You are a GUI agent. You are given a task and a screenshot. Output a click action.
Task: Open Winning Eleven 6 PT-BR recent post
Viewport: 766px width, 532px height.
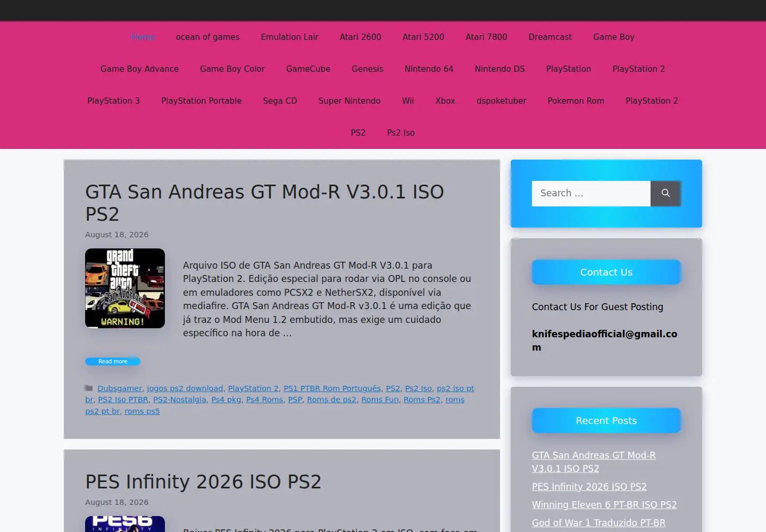click(604, 505)
